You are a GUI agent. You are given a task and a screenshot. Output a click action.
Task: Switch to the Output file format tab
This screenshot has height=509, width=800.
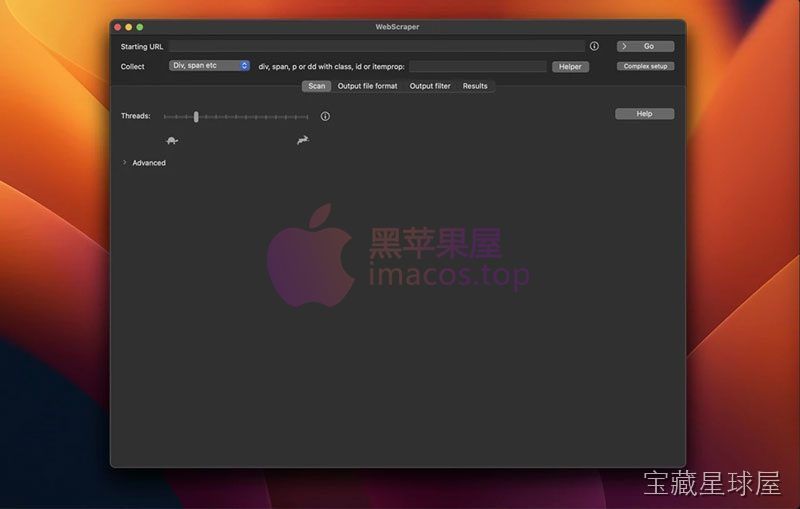[x=367, y=86]
